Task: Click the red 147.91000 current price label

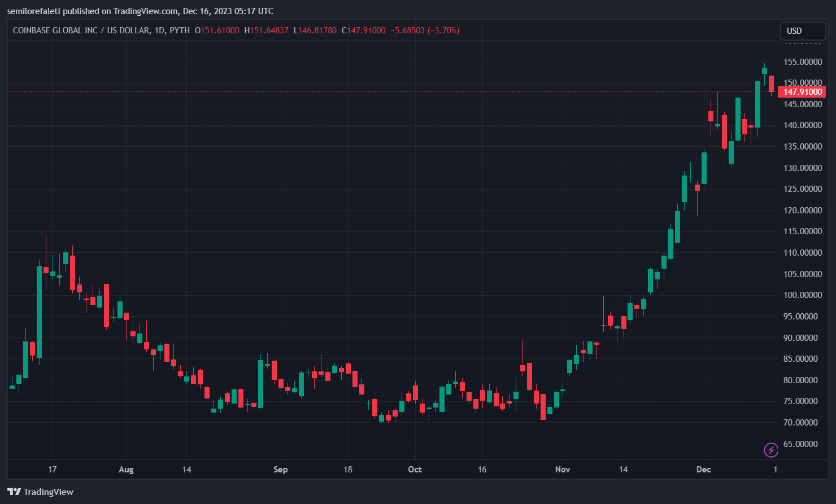Action: click(802, 91)
